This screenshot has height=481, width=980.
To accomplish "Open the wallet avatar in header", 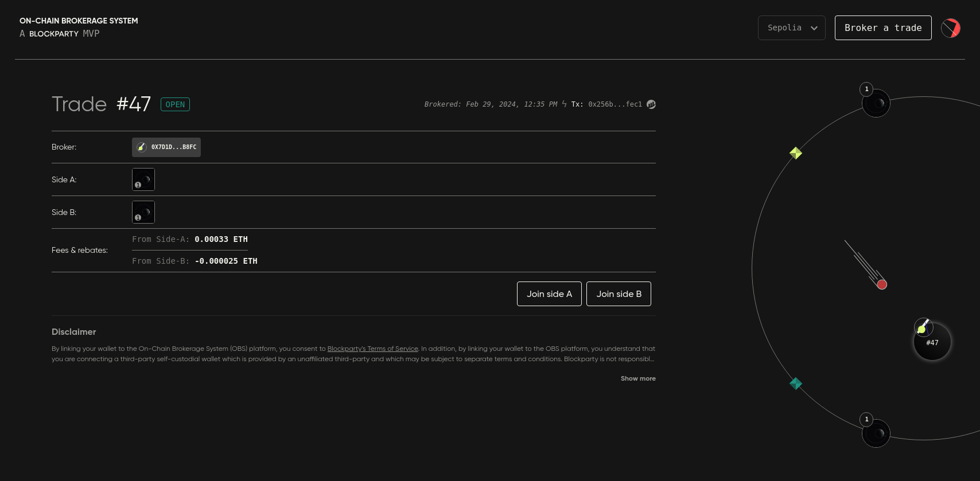I will coord(950,28).
